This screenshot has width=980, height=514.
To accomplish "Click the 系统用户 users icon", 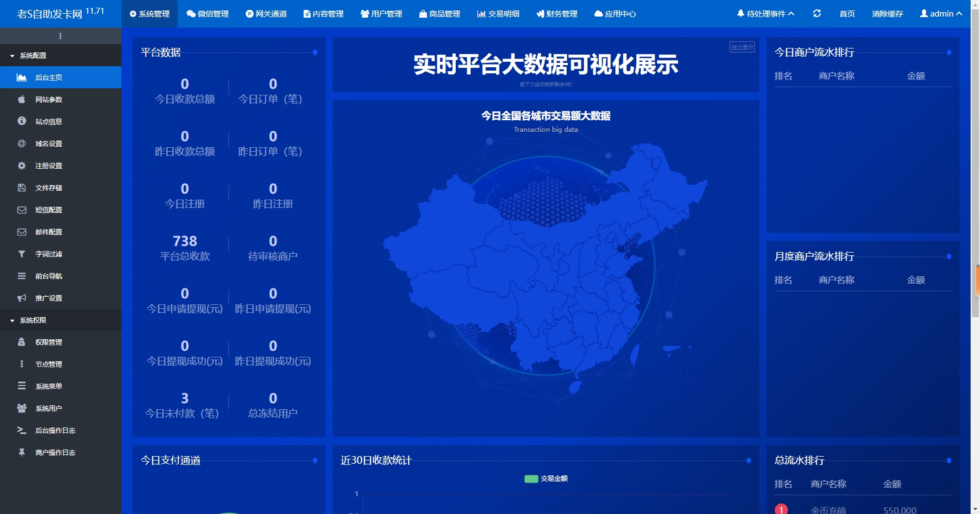I will click(22, 408).
